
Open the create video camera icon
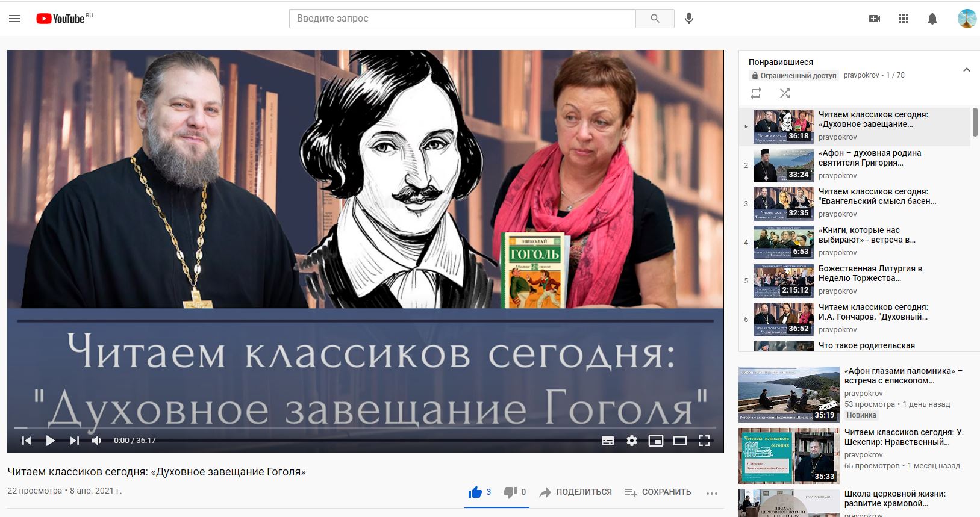pos(875,19)
